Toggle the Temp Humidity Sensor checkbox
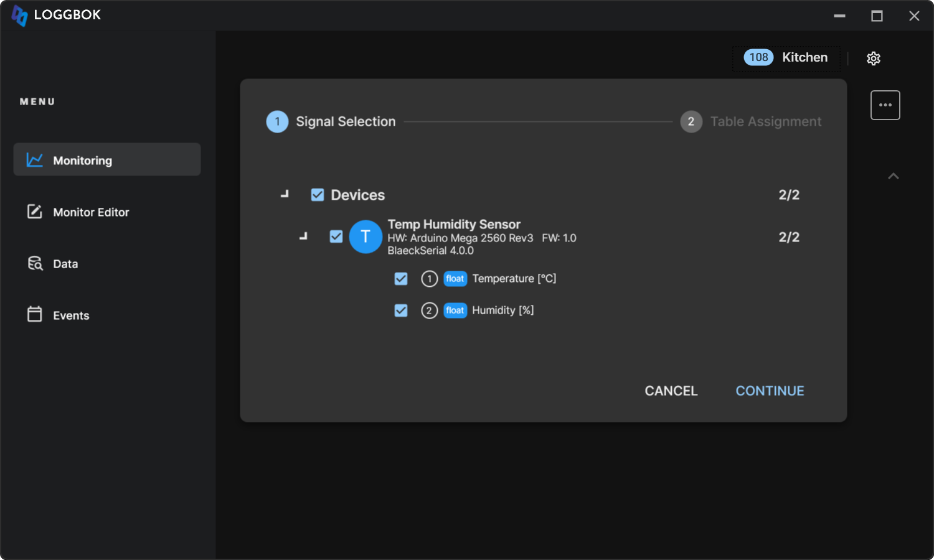 coord(336,236)
